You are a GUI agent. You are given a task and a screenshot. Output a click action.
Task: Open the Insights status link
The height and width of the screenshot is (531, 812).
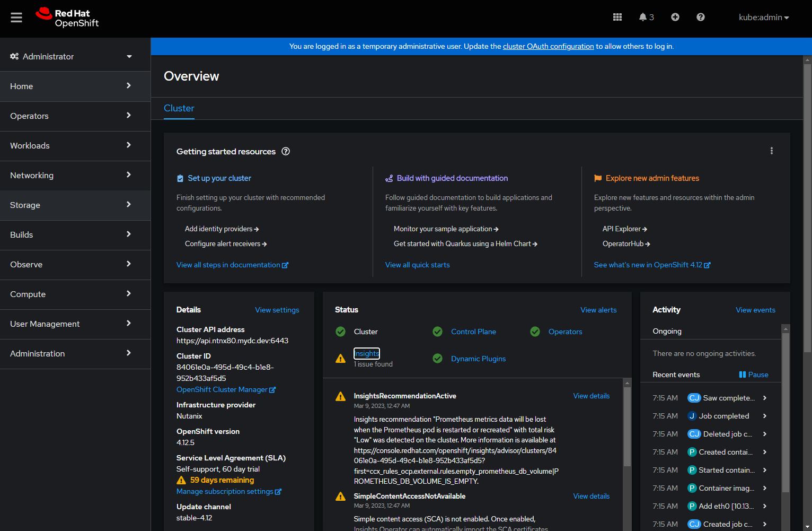[x=367, y=353]
